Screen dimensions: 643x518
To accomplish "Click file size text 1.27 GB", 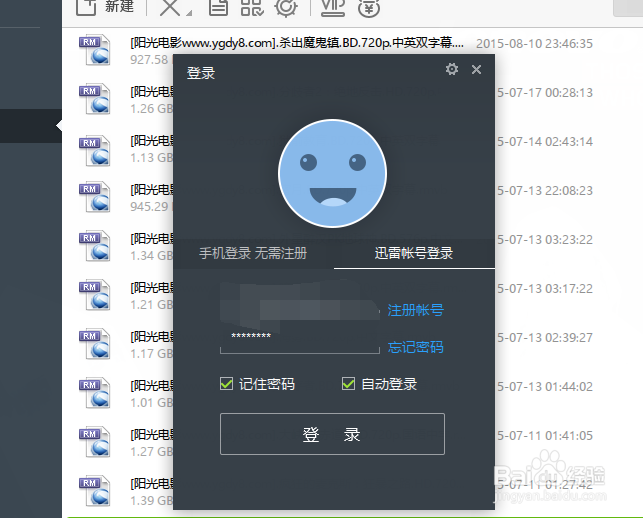I will pyautogui.click(x=152, y=452).
